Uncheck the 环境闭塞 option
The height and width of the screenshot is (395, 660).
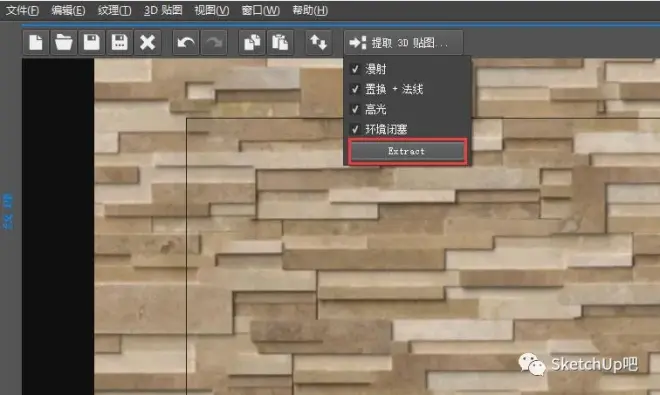click(x=355, y=129)
